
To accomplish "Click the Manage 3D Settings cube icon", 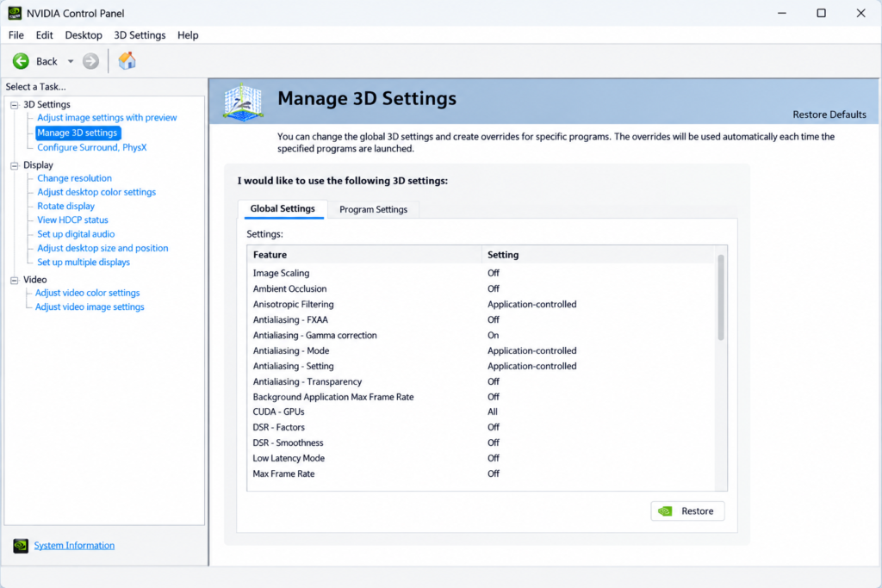I will (243, 102).
